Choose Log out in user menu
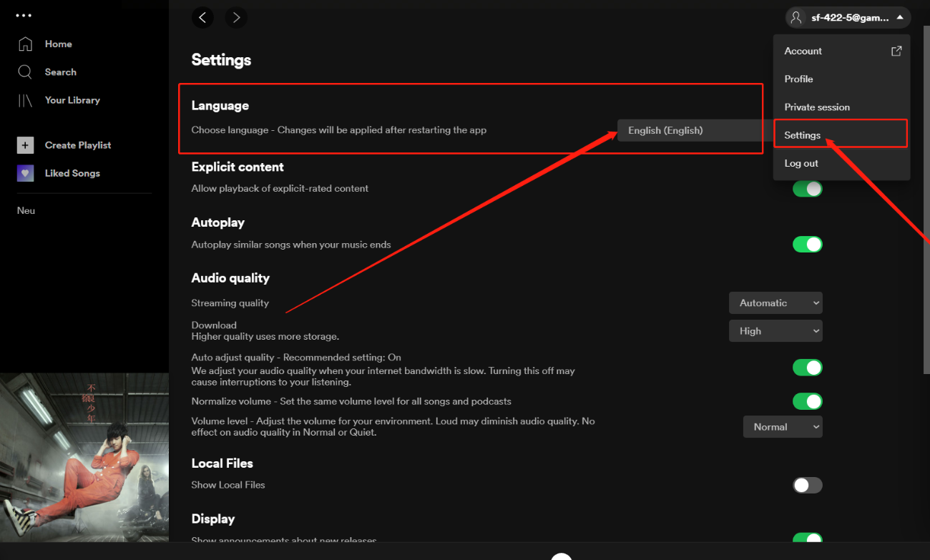This screenshot has height=560, width=930. tap(841, 163)
